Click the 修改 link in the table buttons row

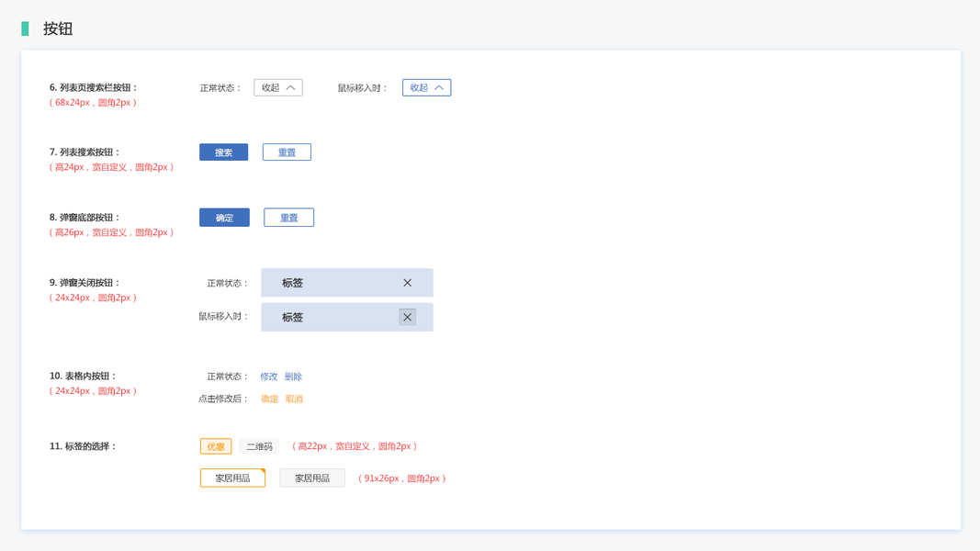point(269,377)
